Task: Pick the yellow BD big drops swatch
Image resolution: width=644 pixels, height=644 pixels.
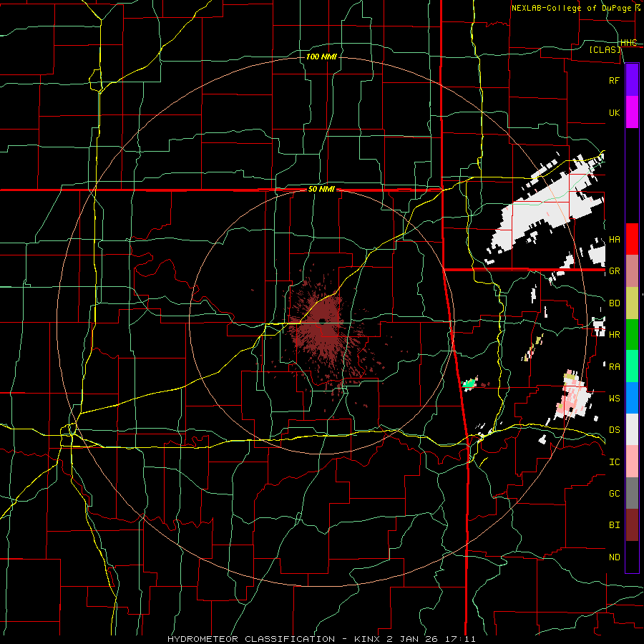Action: 632,303
